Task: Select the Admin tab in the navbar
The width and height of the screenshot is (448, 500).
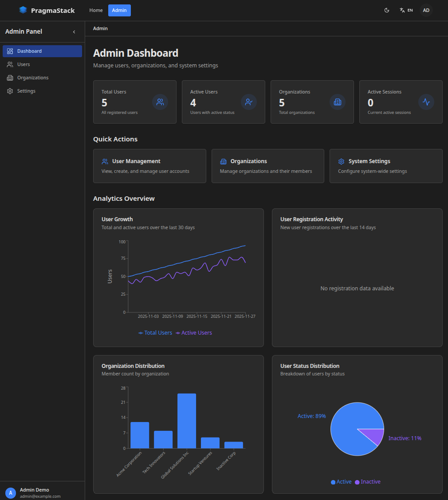Action: pos(119,10)
